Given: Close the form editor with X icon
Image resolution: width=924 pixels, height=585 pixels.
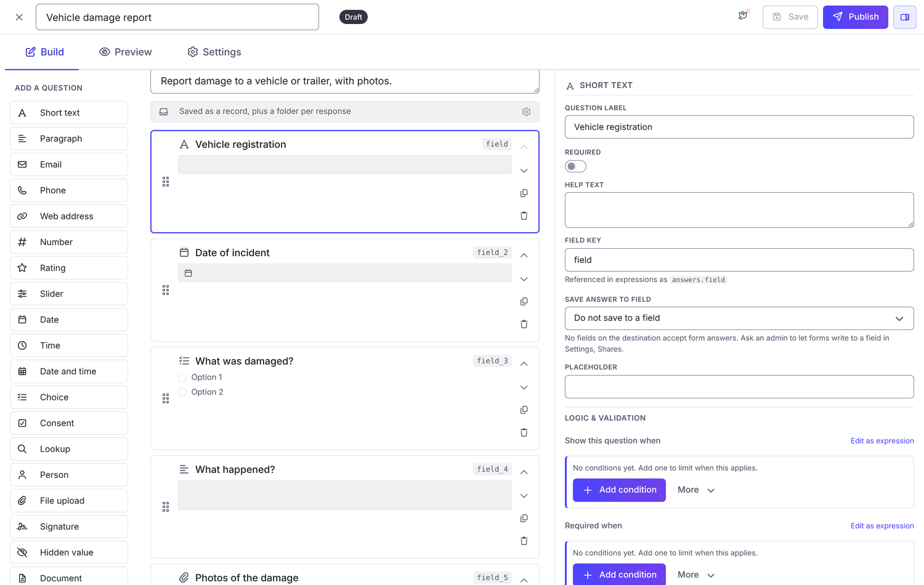Looking at the screenshot, I should tap(19, 17).
